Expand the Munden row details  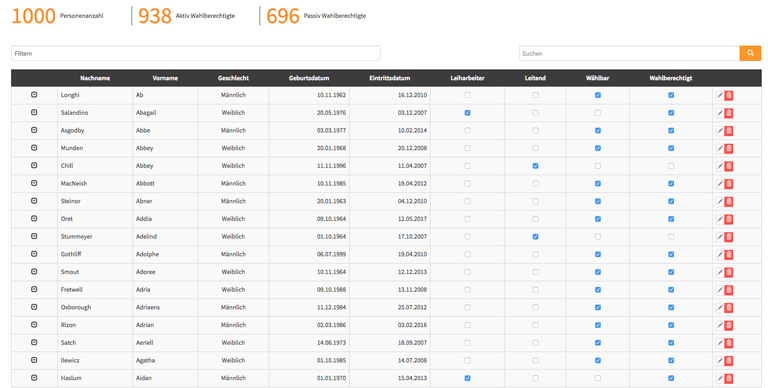(x=34, y=147)
